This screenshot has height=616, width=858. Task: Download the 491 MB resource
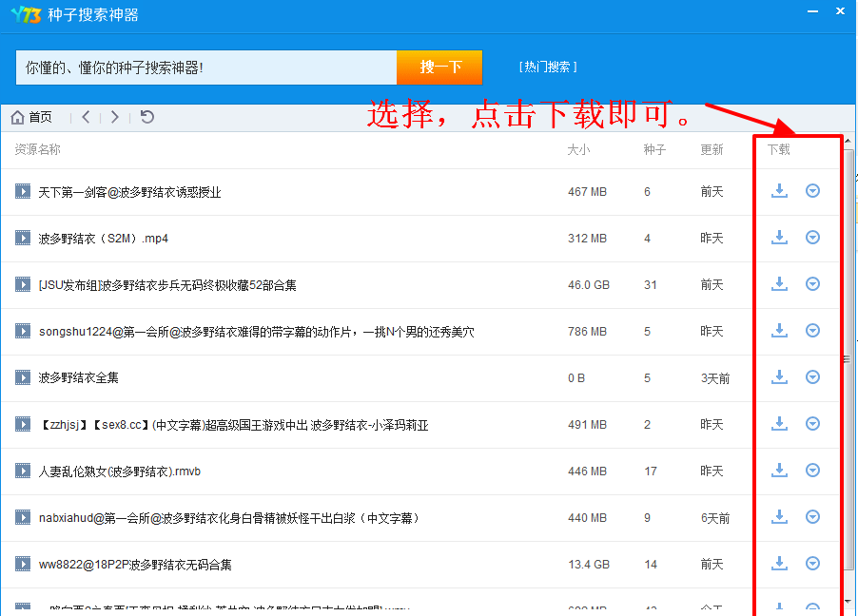pyautogui.click(x=779, y=423)
